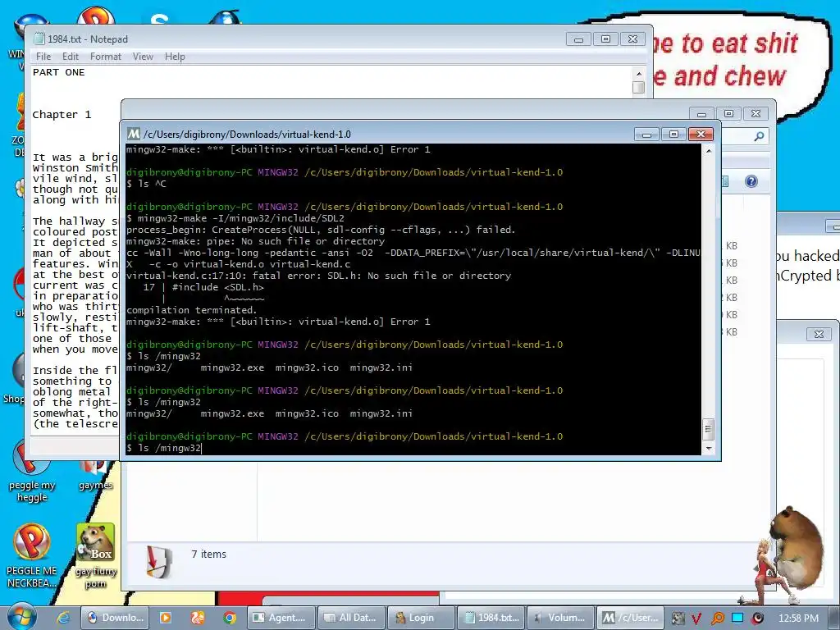Open 'peggle my heggle' desktop icon
Screen dimensions: 840x630
pos(32,472)
